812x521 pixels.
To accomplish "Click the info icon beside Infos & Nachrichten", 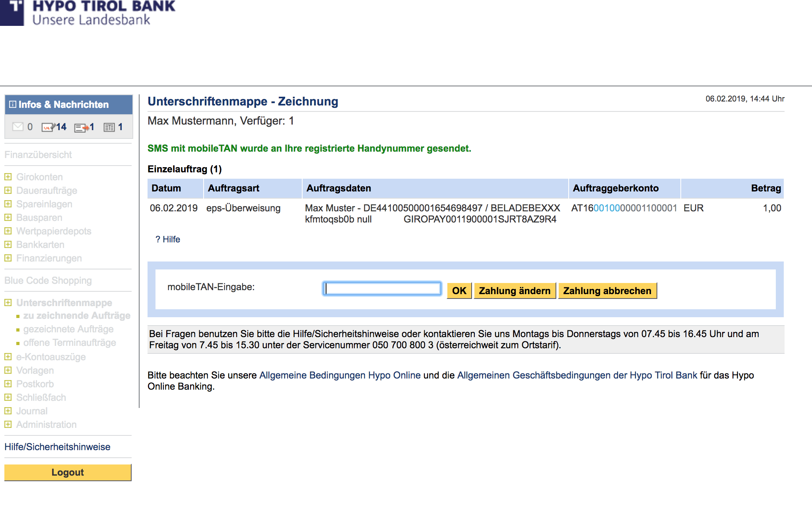I will [x=13, y=104].
